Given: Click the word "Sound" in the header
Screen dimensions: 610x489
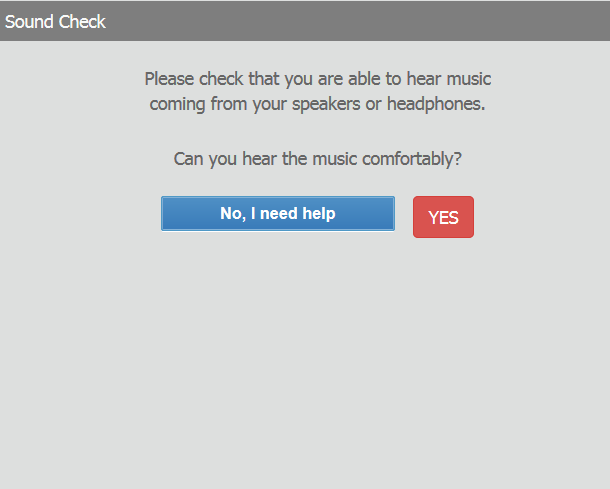Looking at the screenshot, I should coord(28,21).
